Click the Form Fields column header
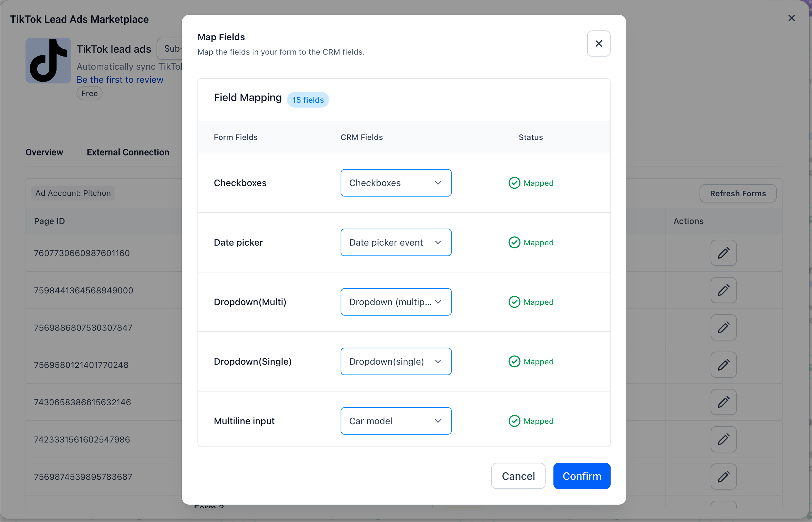Viewport: 812px width, 522px height. click(x=236, y=137)
